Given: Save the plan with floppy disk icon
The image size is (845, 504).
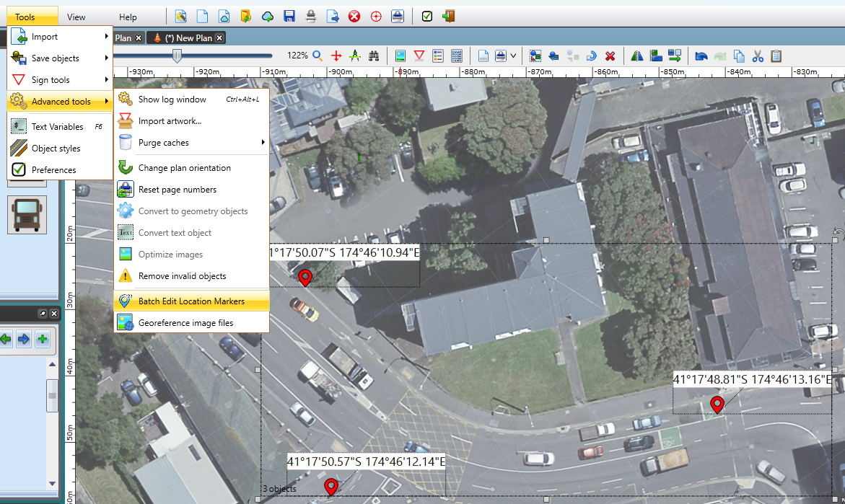Looking at the screenshot, I should coord(289,17).
